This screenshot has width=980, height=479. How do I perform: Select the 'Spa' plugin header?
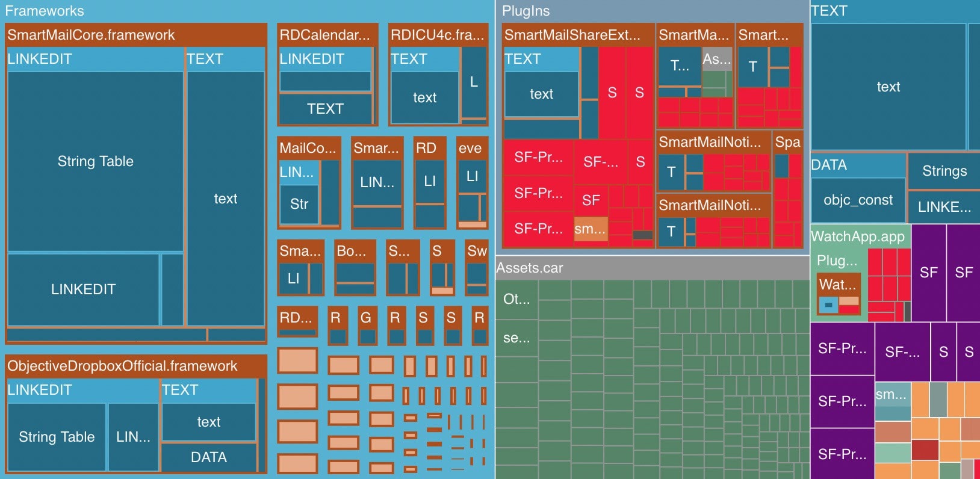tap(787, 142)
